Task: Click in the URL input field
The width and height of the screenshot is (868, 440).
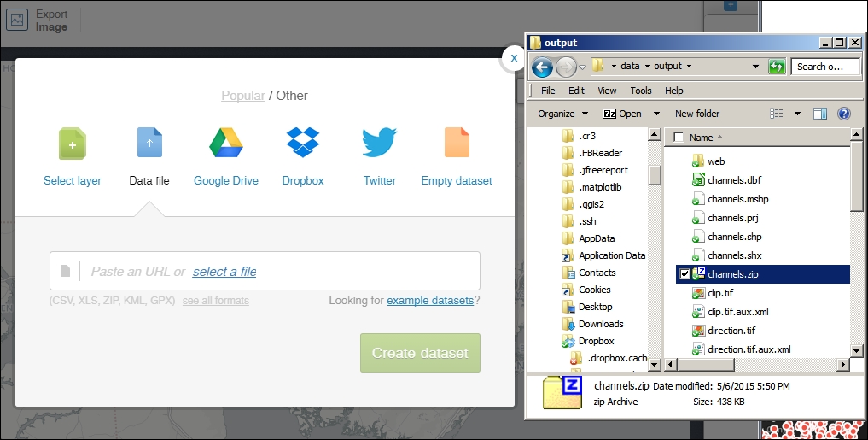Action: [265, 271]
